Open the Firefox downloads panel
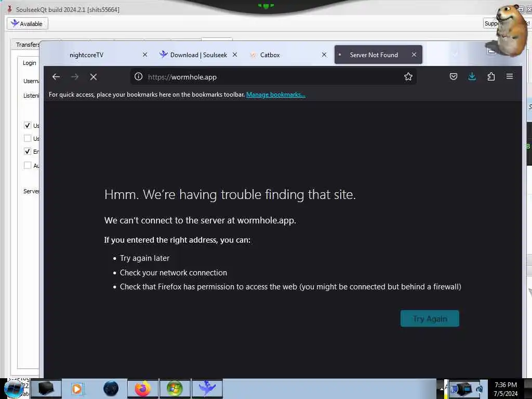This screenshot has width=532, height=399. click(472, 76)
